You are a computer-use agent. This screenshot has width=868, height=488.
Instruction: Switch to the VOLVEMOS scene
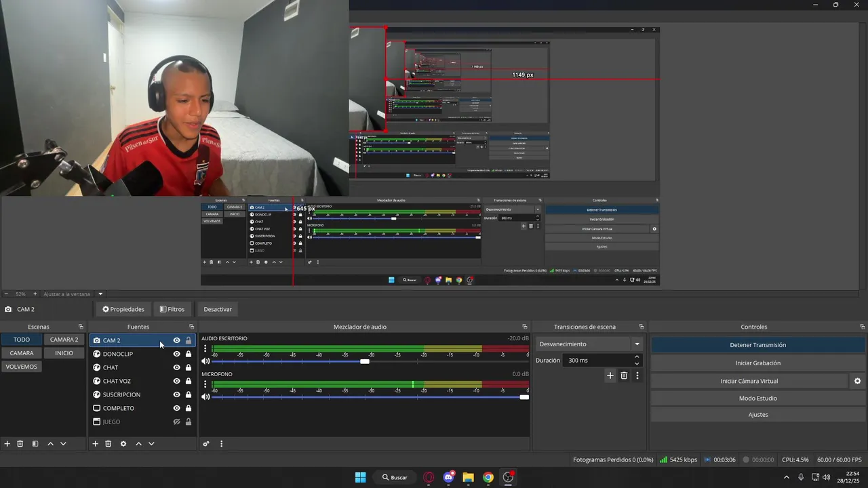[x=22, y=367]
